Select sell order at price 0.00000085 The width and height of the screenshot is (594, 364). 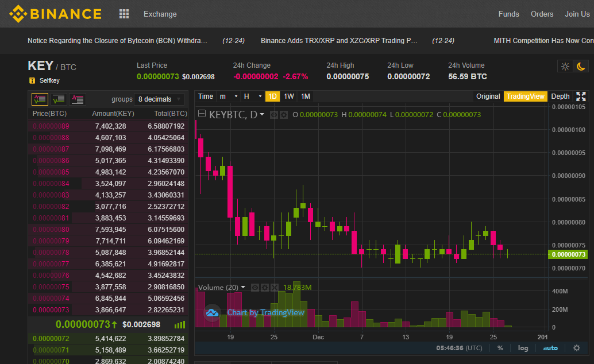108,172
